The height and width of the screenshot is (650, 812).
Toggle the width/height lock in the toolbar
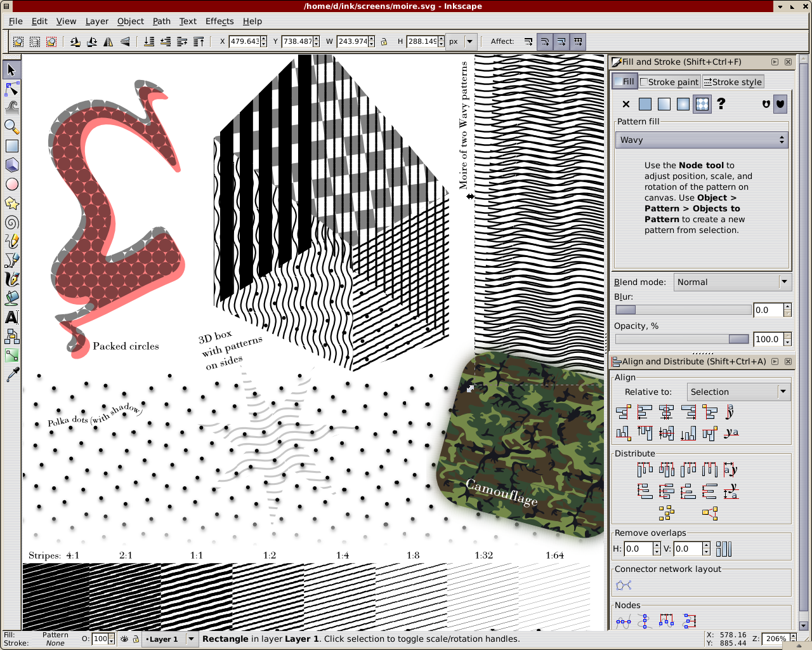tap(385, 41)
